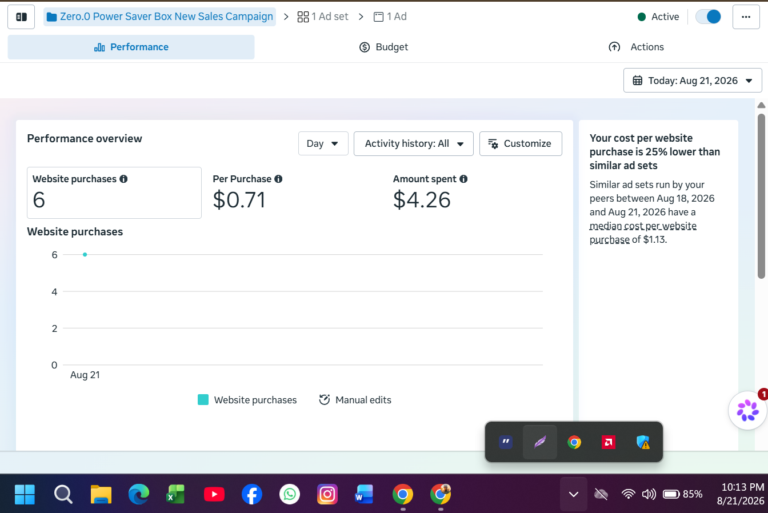Click the $4.26 Amount spent value
This screenshot has width=768, height=513.
422,200
